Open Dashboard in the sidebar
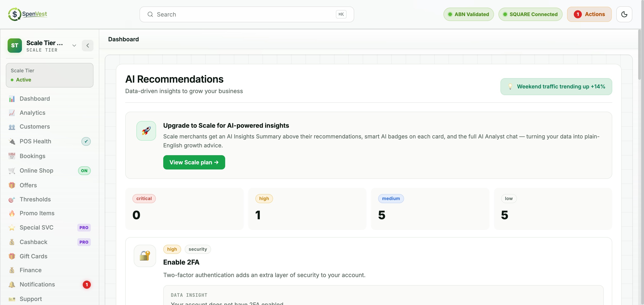This screenshot has width=644, height=305. (x=49, y=99)
